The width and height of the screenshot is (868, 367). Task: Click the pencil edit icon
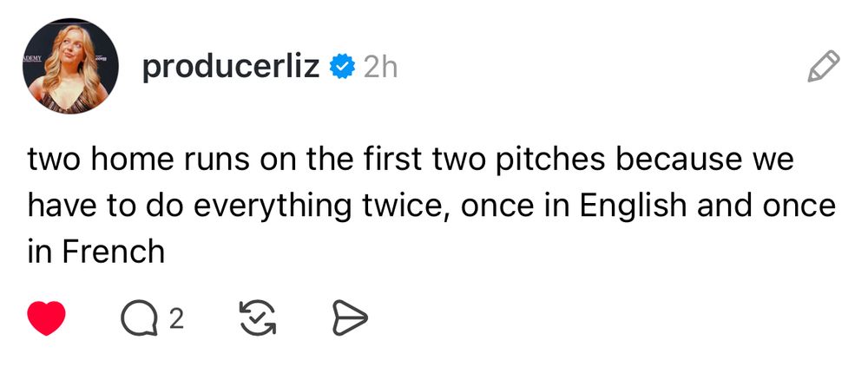point(822,67)
